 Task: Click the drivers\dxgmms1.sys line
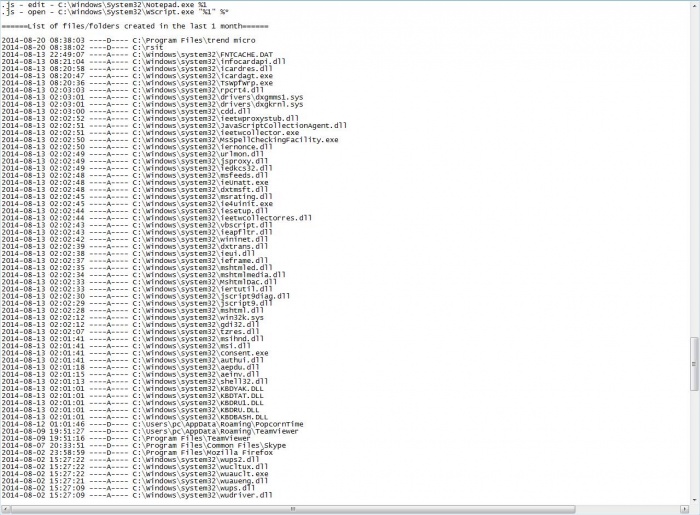pyautogui.click(x=152, y=97)
